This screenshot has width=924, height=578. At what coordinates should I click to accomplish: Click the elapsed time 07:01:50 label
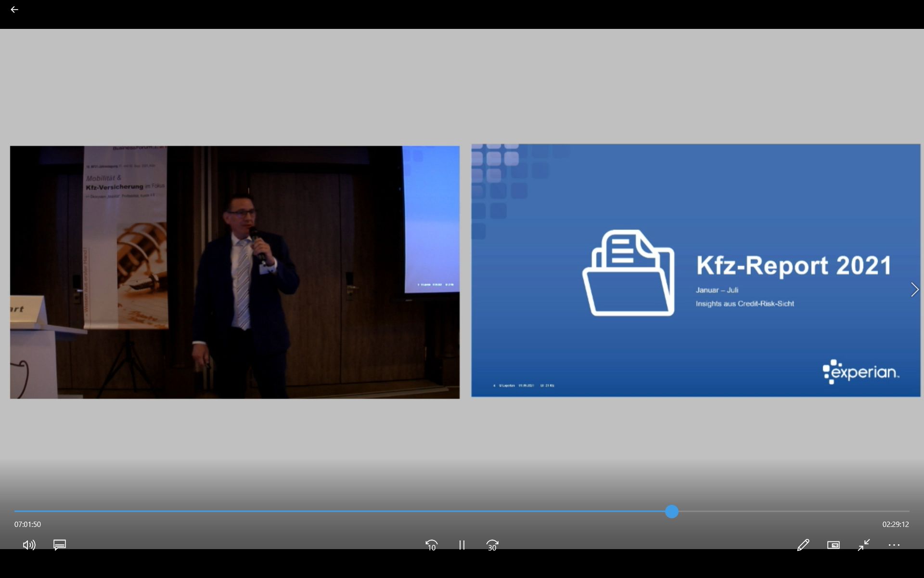(x=27, y=524)
